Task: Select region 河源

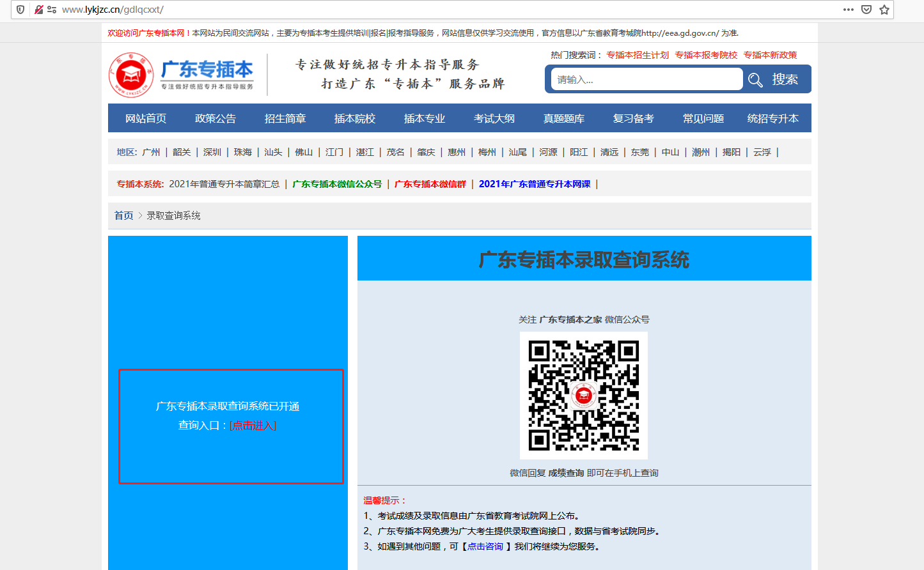Action: 548,152
